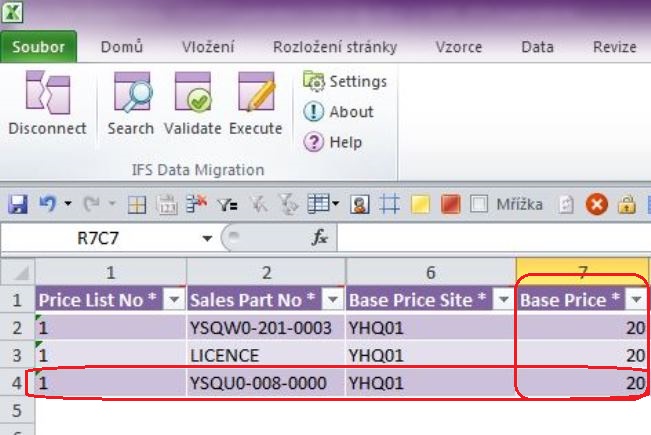Image resolution: width=651 pixels, height=435 pixels.
Task: Click the number format 123 icon
Action: 166,205
